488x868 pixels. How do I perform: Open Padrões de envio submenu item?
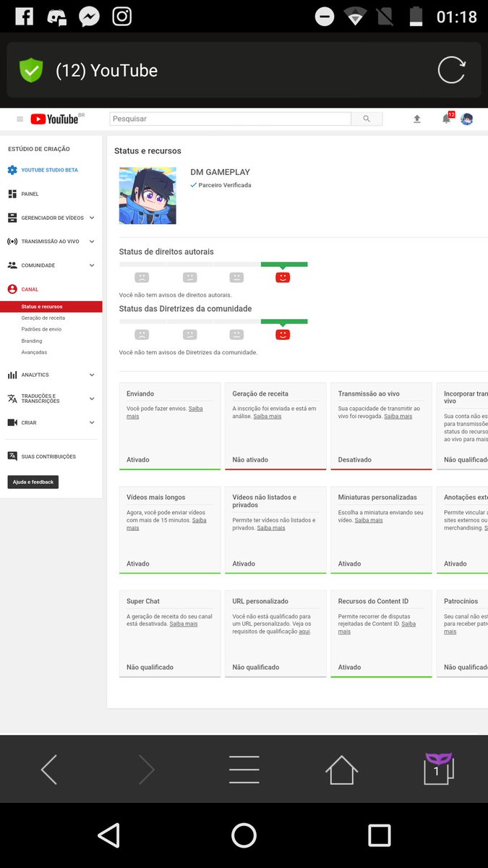tap(41, 329)
